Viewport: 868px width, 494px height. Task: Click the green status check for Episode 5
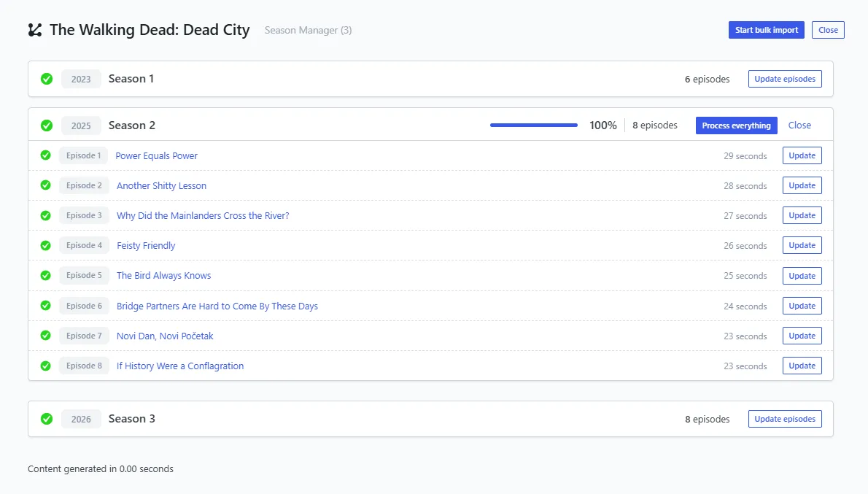pos(45,275)
